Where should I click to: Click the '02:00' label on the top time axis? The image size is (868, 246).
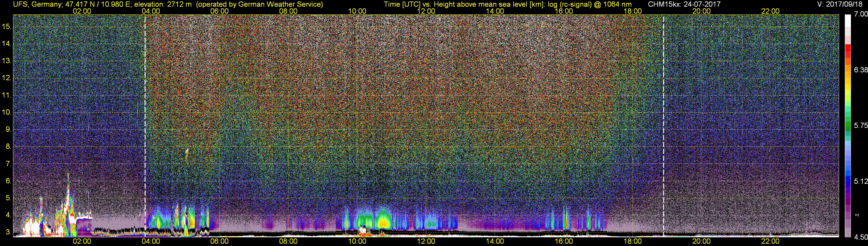coord(82,11)
